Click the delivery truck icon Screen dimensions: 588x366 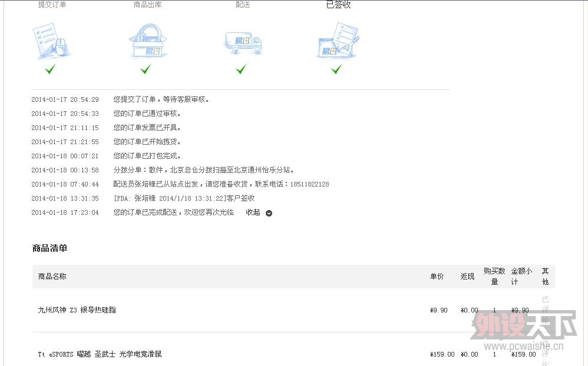pyautogui.click(x=243, y=43)
